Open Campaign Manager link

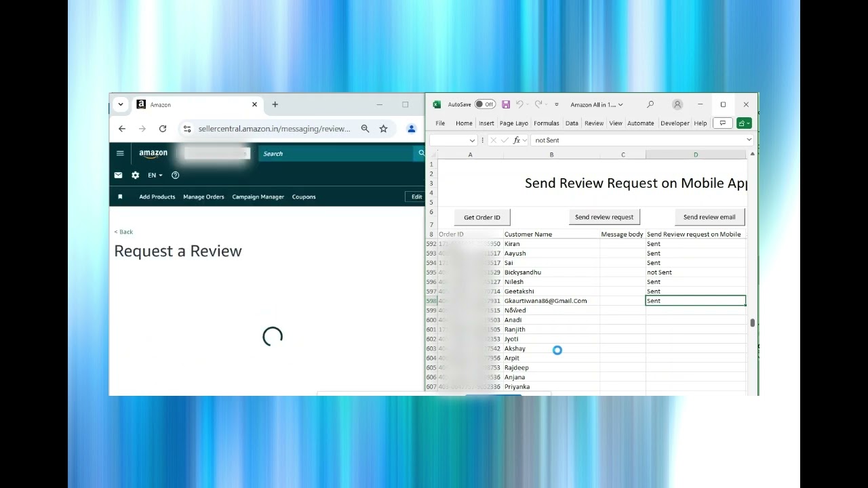click(258, 197)
